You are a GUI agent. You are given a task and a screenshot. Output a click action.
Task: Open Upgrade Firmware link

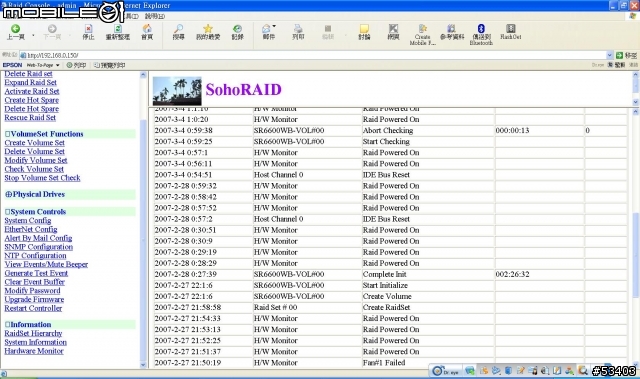coord(34,299)
